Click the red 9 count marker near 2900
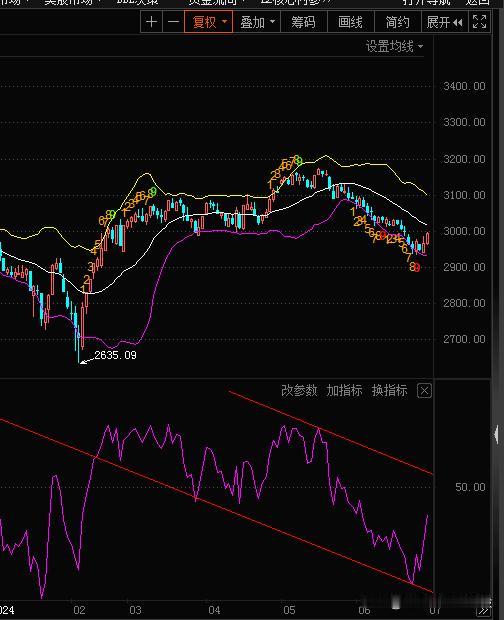 [417, 268]
